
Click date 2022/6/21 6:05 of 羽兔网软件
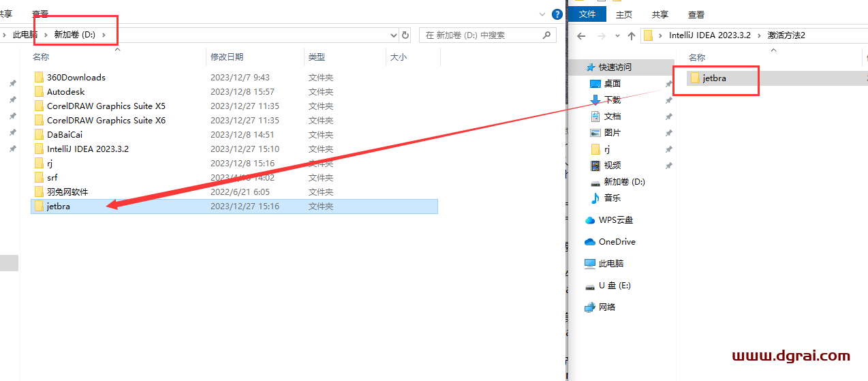pos(240,192)
